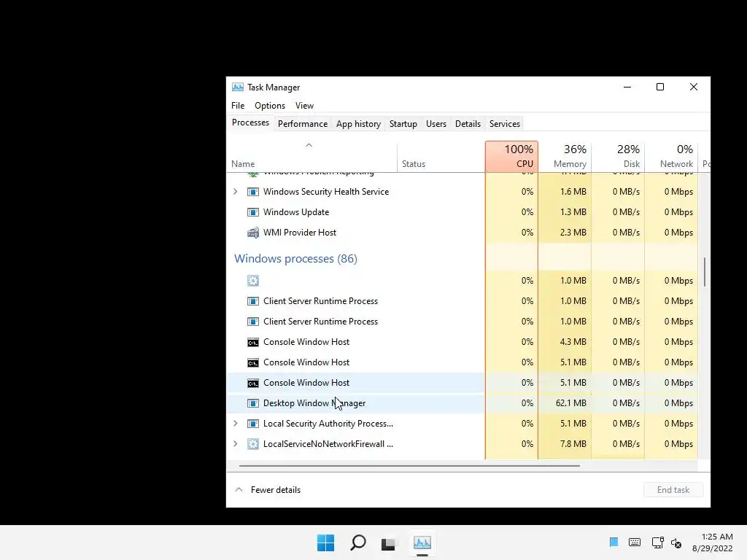
Task: Click the 1.6 MB memory value
Action: [x=573, y=192]
